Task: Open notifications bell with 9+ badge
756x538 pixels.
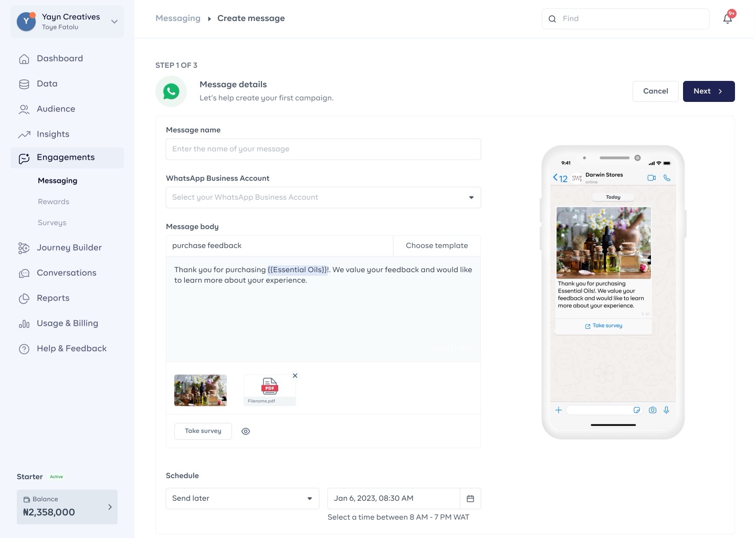Action: pyautogui.click(x=728, y=18)
